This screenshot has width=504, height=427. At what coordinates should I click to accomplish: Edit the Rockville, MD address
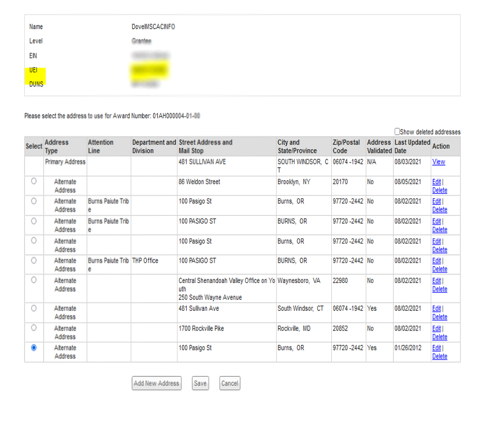pos(436,328)
